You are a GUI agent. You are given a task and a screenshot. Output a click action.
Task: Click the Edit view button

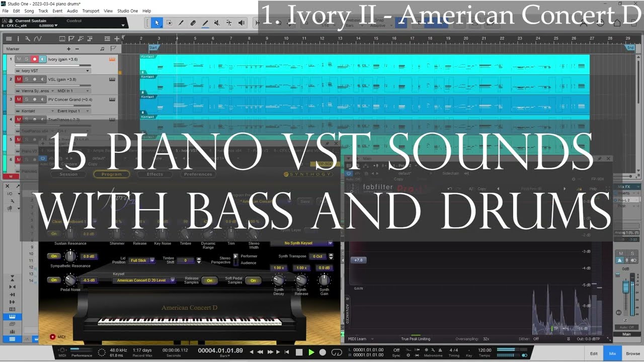594,353
